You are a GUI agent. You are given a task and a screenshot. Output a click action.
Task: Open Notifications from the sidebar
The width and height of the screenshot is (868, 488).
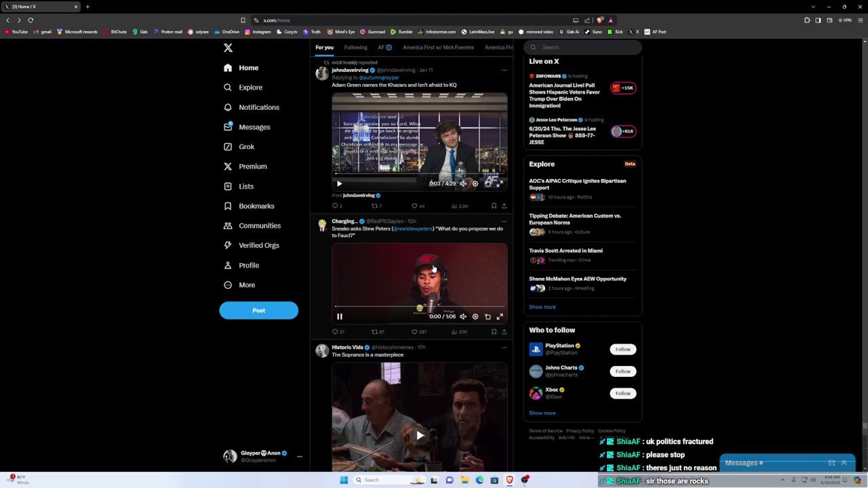pyautogui.click(x=252, y=107)
